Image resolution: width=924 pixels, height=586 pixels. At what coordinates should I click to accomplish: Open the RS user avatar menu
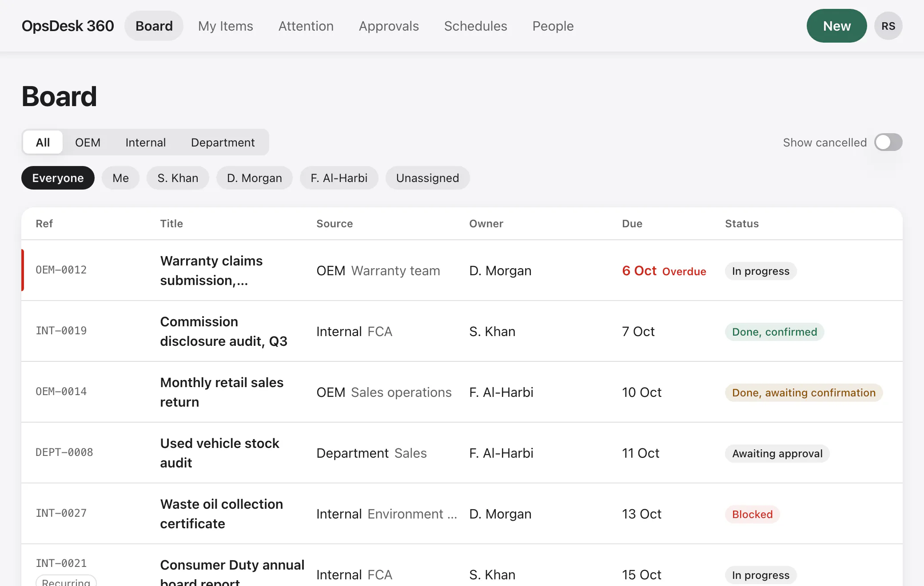[888, 26]
